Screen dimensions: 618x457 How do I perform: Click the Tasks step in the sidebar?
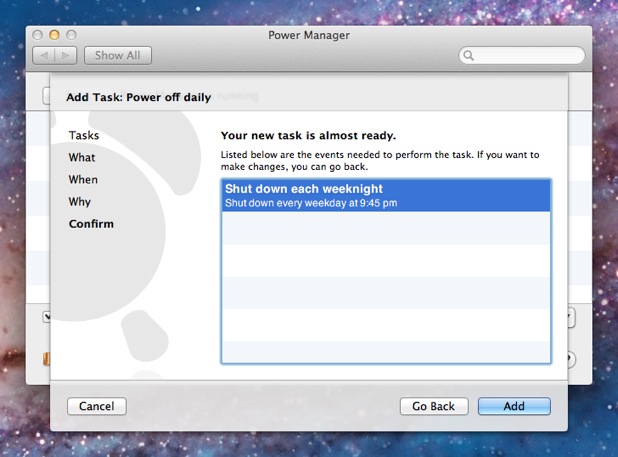tap(84, 136)
